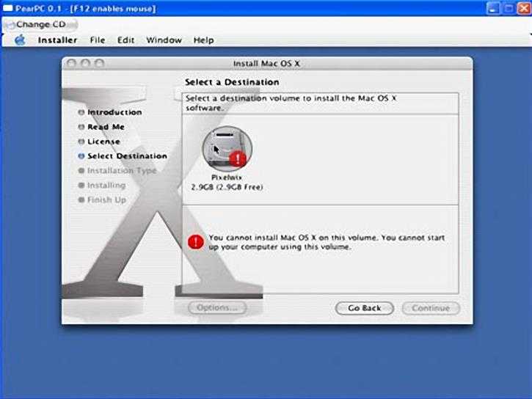
Task: Click the 2.9GB free space label
Action: point(227,187)
